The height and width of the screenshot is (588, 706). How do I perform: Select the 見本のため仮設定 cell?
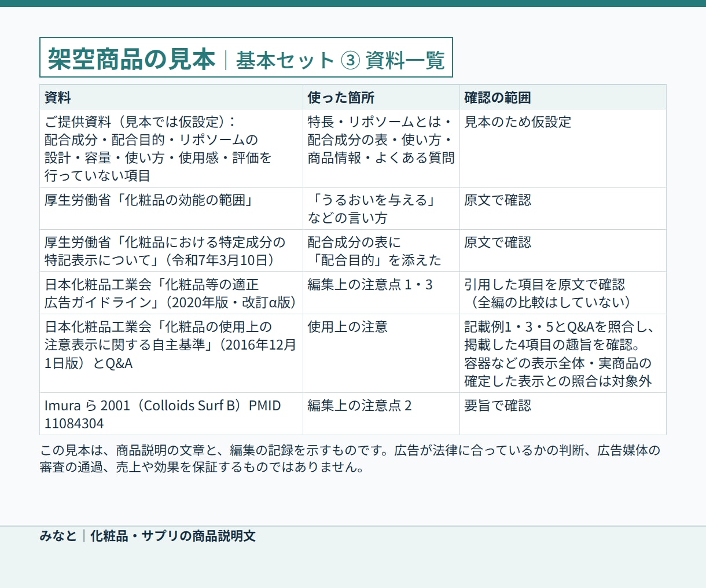coord(563,148)
